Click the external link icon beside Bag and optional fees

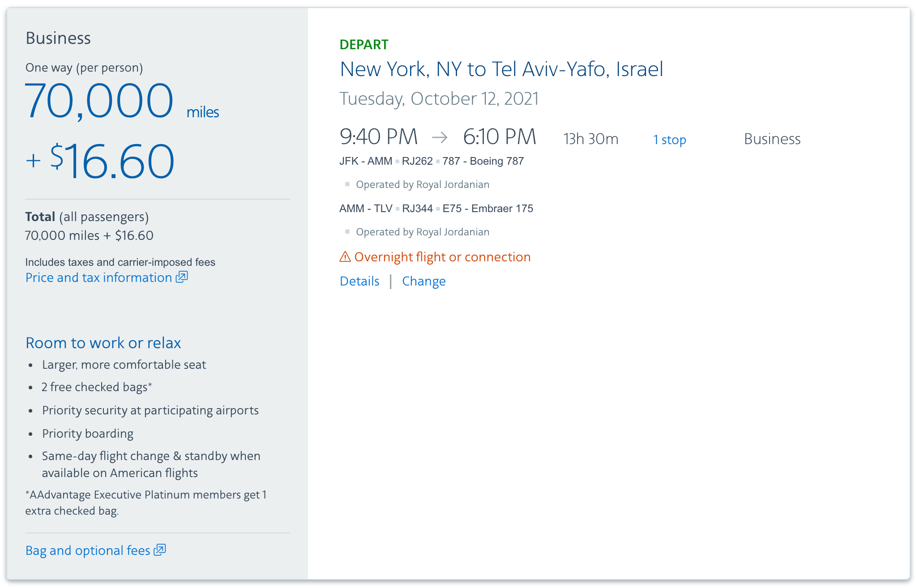[160, 550]
